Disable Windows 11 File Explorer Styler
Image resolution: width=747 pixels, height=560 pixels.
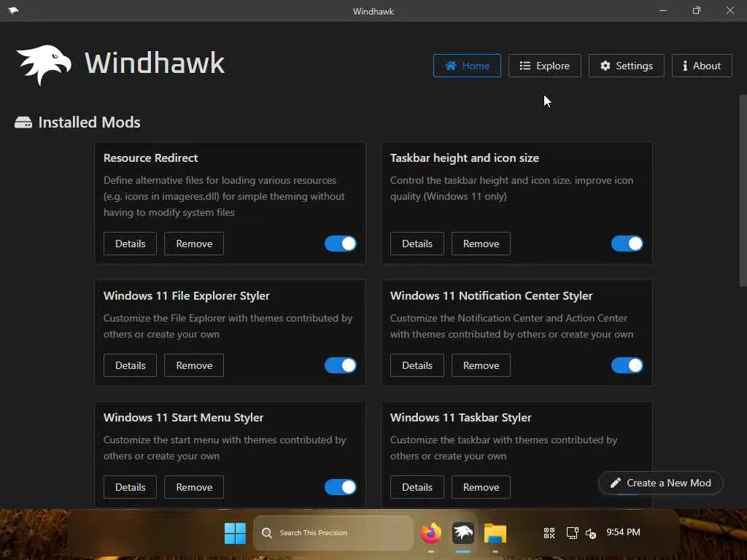[340, 365]
